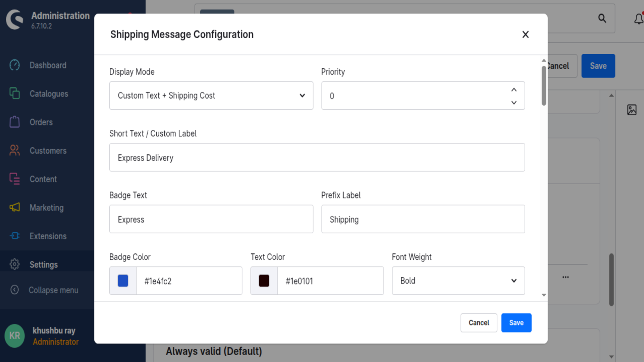Click the Settings gear icon
Viewport: 644px width, 362px height.
tap(14, 264)
